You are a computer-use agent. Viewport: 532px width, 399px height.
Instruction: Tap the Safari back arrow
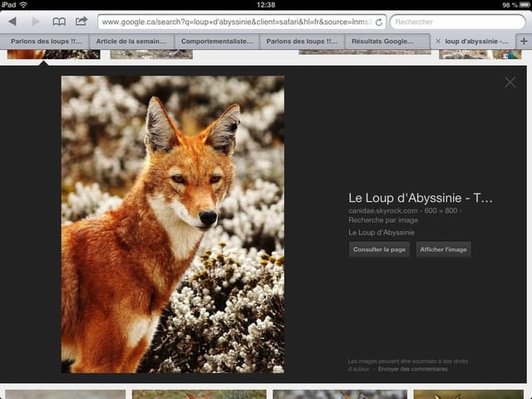coord(12,22)
